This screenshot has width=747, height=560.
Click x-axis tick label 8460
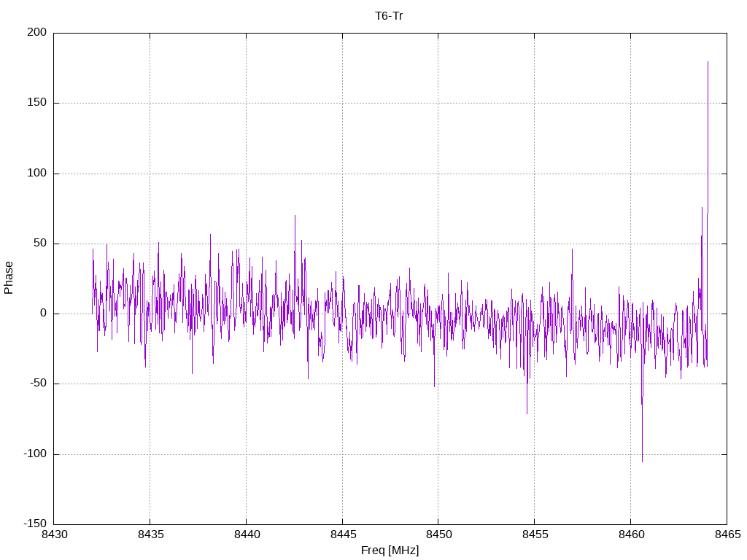(x=631, y=534)
